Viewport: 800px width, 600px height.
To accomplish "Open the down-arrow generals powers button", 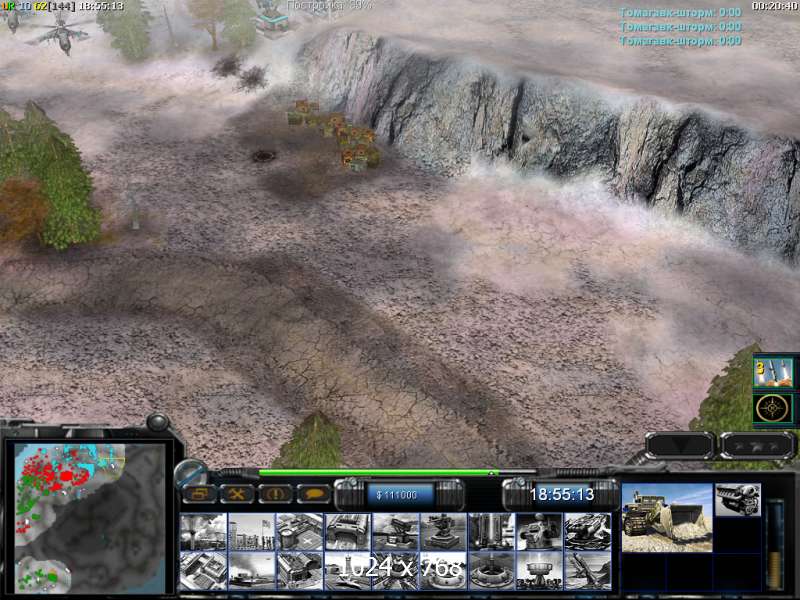I will pos(680,445).
